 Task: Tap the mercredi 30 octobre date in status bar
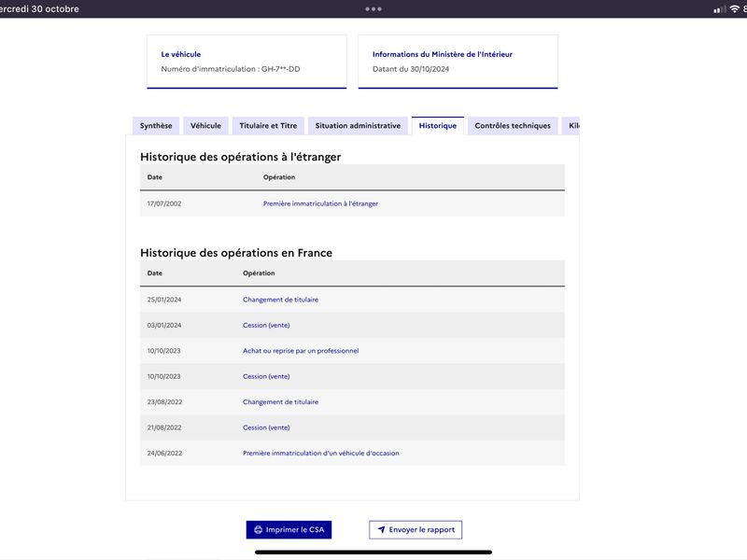[x=39, y=9]
